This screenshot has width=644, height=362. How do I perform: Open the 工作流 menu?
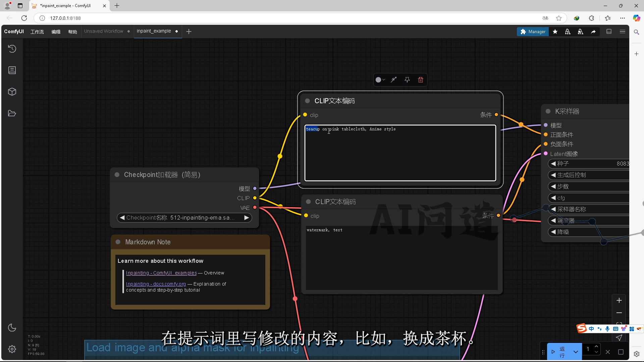coord(37,32)
